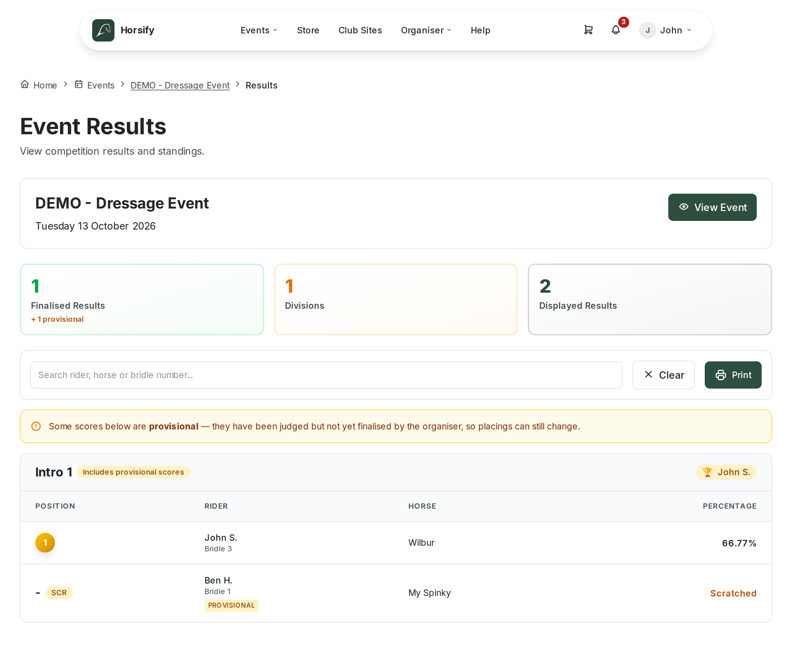
Task: Click the Intro 1 division heading
Action: [x=54, y=472]
